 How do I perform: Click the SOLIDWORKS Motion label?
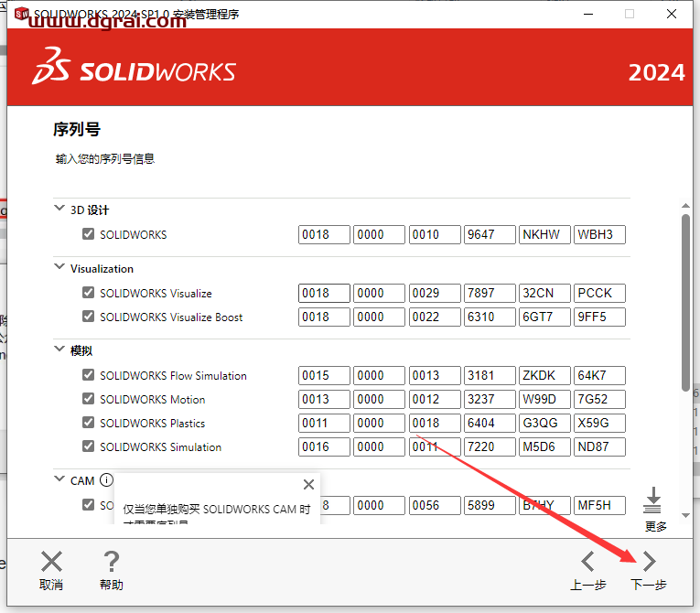click(x=152, y=399)
